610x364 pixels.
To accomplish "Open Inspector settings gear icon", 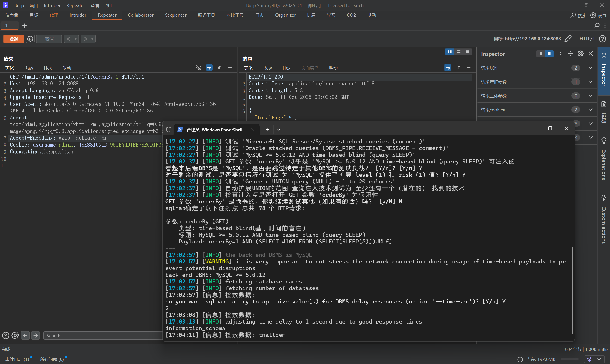I will [580, 54].
